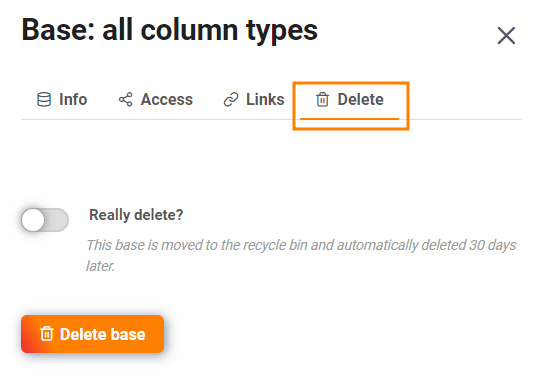Click the database icon beside Info
Viewport: 550px width, 379px height.
44,99
